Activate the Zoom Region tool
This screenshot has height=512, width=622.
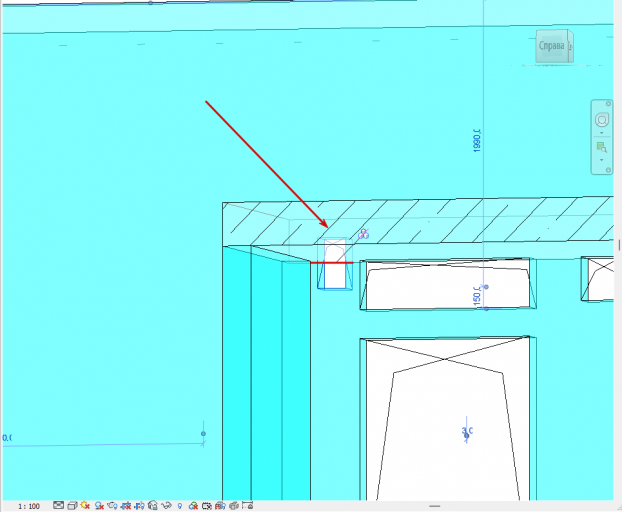coord(602,148)
